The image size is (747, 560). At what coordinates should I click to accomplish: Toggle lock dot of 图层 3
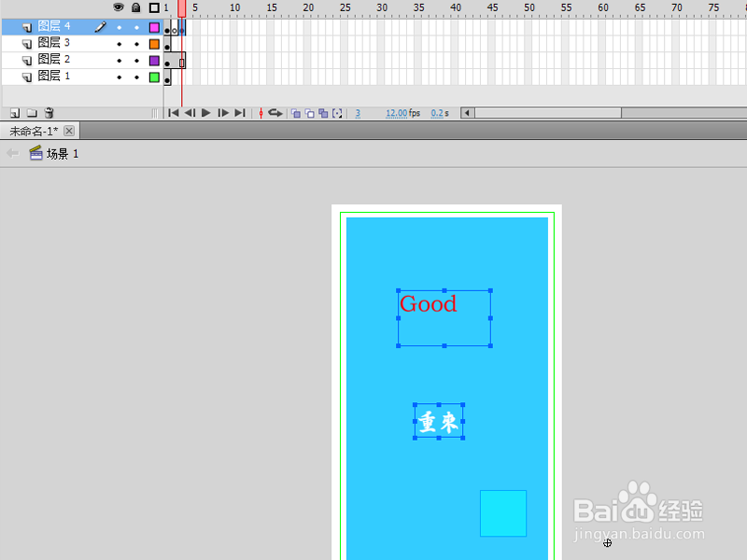pyautogui.click(x=136, y=44)
